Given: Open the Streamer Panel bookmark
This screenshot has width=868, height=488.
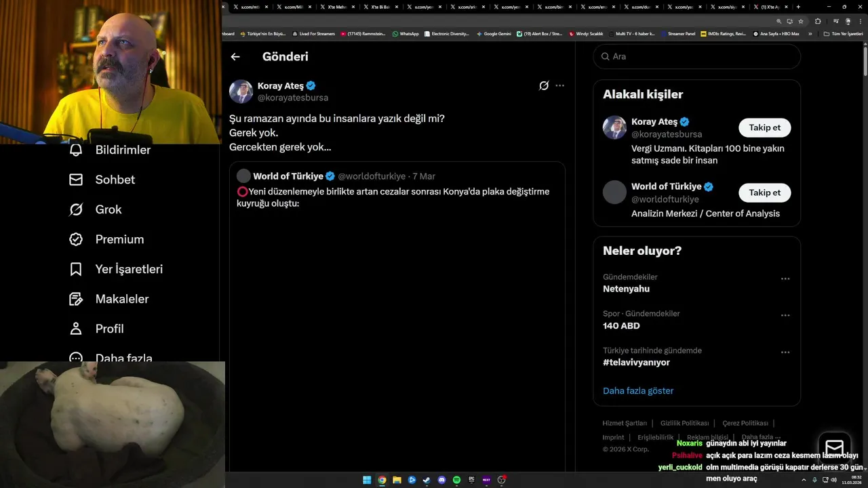Looking at the screenshot, I should pos(677,33).
